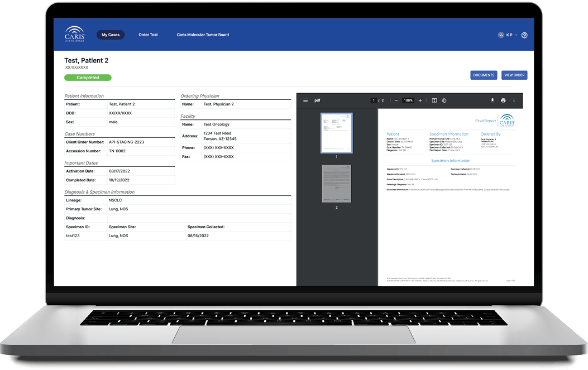The width and height of the screenshot is (588, 370).
Task: Open the PDF more actions menu
Action: [514, 100]
